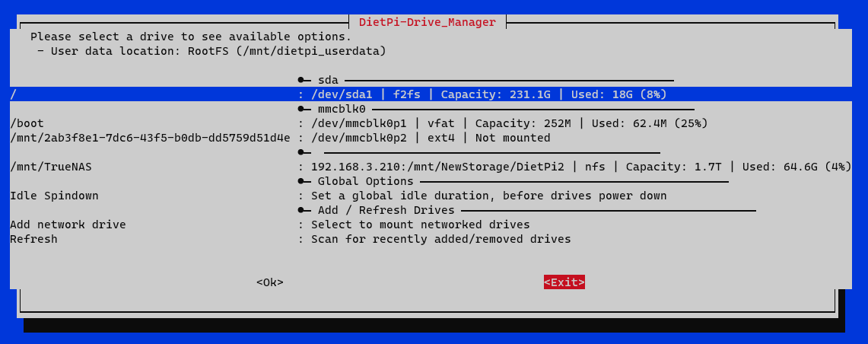Select the /dev/sda1 f2fs root drive entry
This screenshot has width=868, height=344.
431,94
